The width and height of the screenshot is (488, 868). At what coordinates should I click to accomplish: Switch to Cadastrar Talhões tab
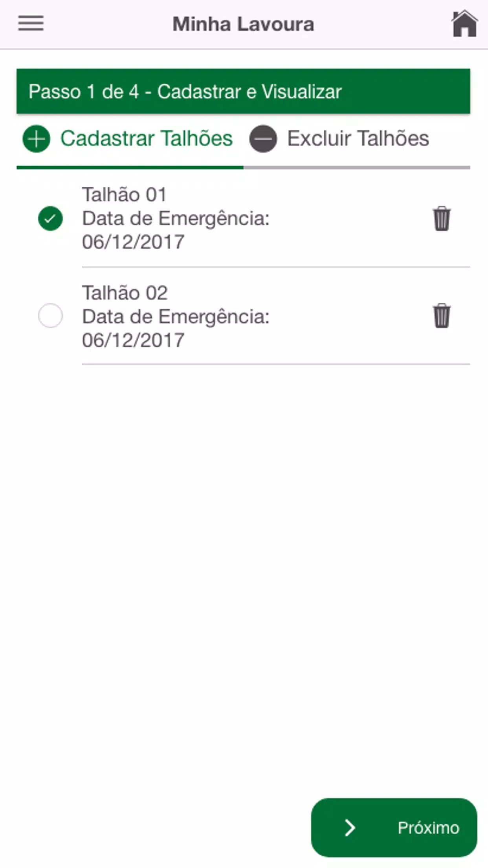coord(128,139)
